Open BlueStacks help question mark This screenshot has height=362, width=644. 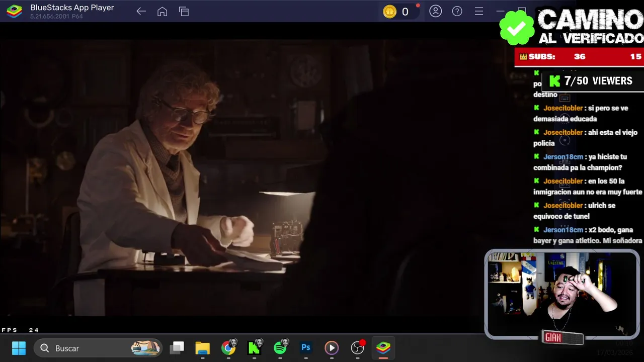pyautogui.click(x=457, y=11)
